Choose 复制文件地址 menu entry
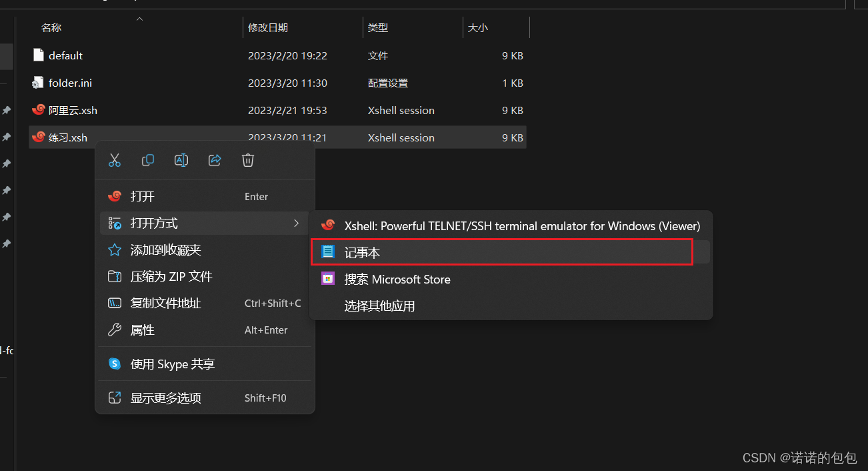The width and height of the screenshot is (868, 471). (x=205, y=303)
